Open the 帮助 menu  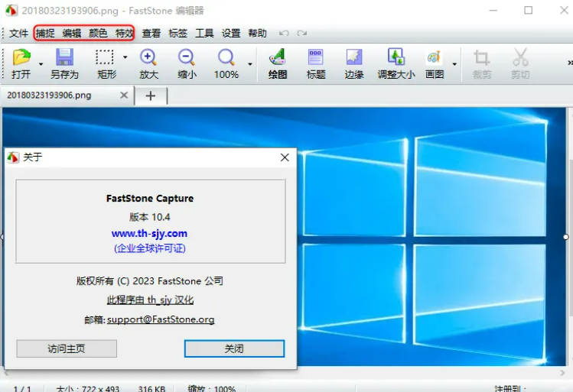(x=257, y=33)
